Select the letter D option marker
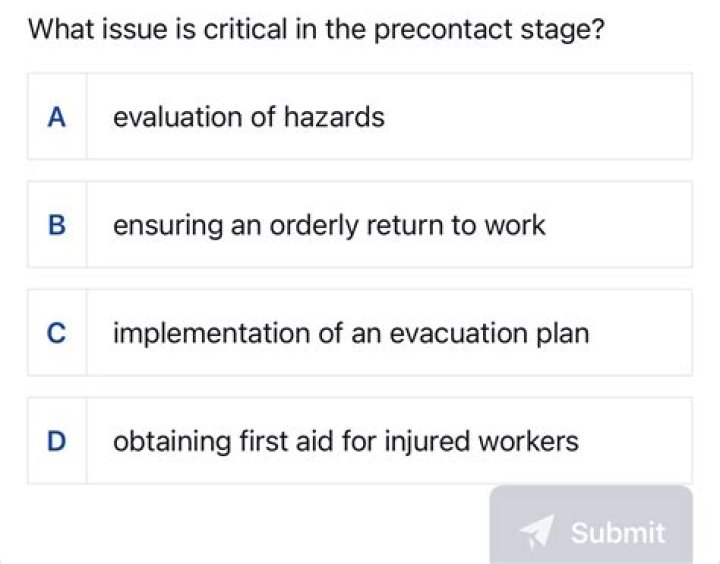The height and width of the screenshot is (564, 720). point(57,441)
